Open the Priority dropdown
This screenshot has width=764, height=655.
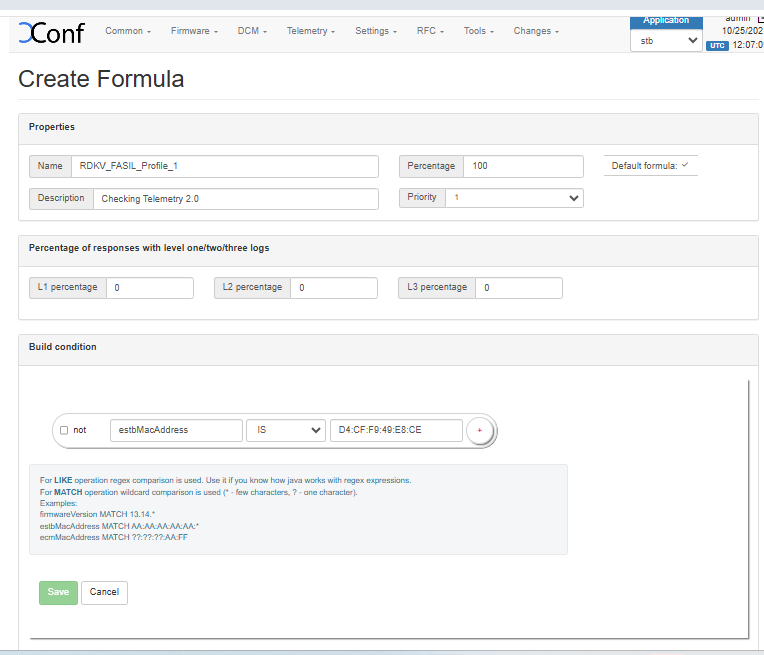tap(514, 198)
